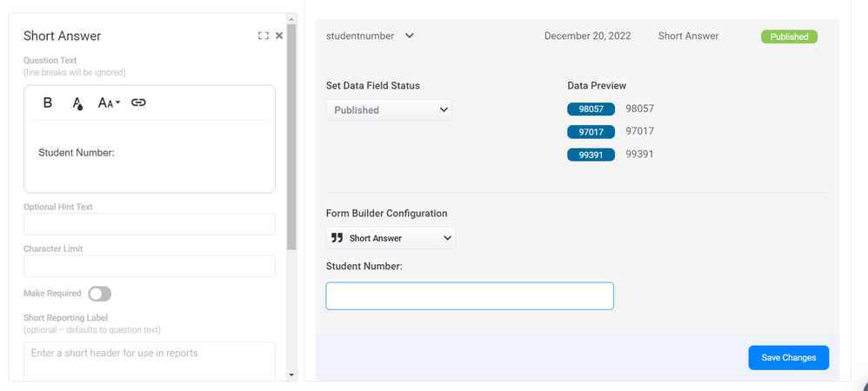This screenshot has height=391, width=868.
Task: Focus the Character Limit field
Action: point(149,266)
